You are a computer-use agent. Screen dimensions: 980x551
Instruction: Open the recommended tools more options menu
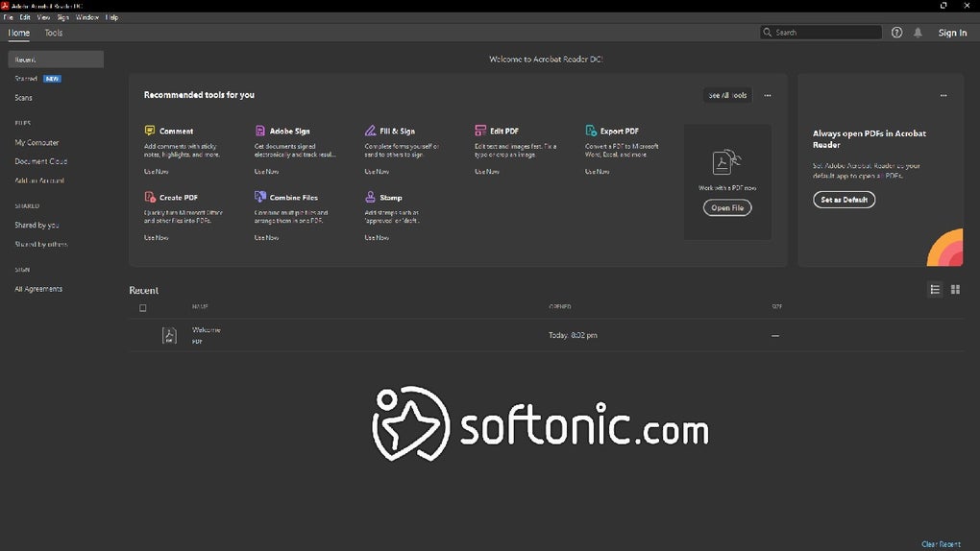point(768,96)
